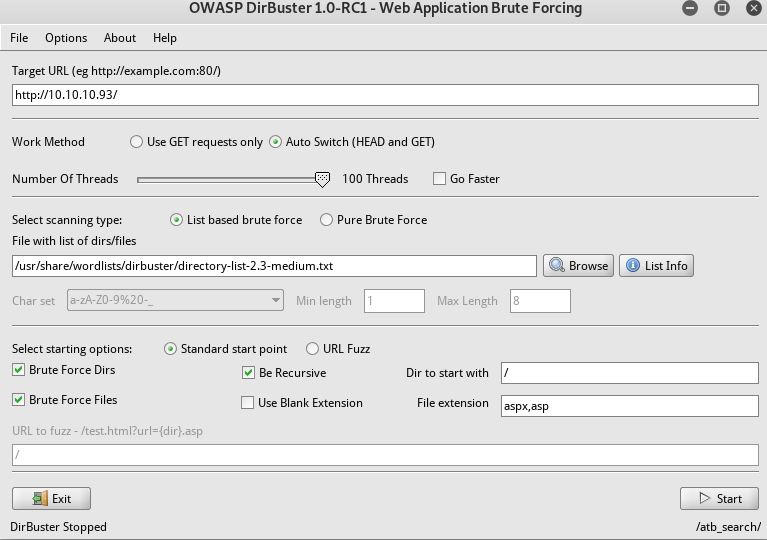The image size is (767, 540).
Task: Open the About menu
Action: point(120,38)
